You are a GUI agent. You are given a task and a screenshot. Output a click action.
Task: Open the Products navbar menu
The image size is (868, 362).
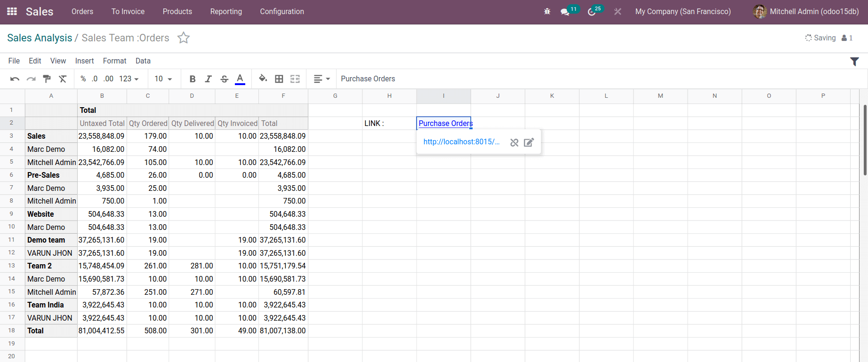[x=177, y=11]
